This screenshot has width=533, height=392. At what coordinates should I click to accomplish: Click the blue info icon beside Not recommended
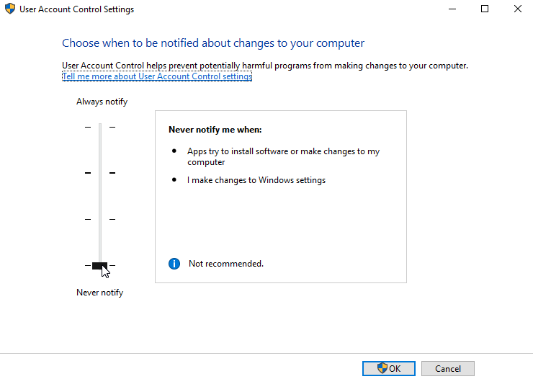pos(174,264)
